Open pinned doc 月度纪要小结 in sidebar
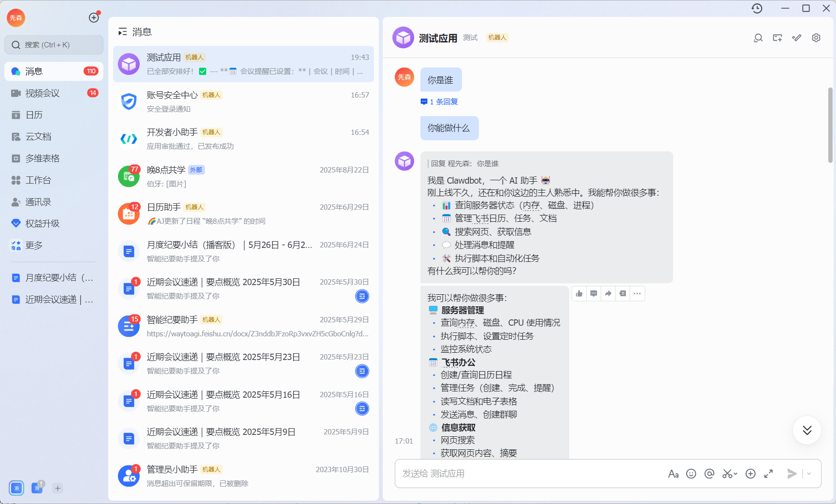This screenshot has width=836, height=504. (x=54, y=277)
